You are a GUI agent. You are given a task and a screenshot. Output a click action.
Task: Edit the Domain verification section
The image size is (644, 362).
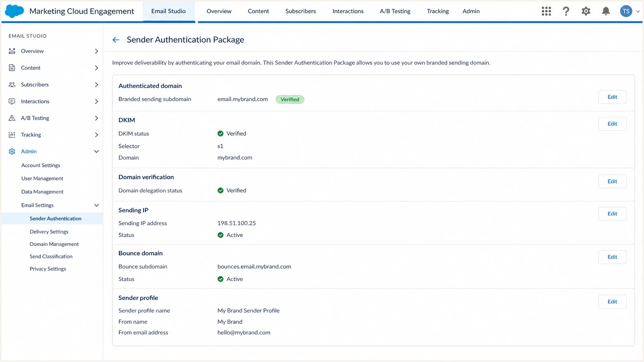click(612, 182)
